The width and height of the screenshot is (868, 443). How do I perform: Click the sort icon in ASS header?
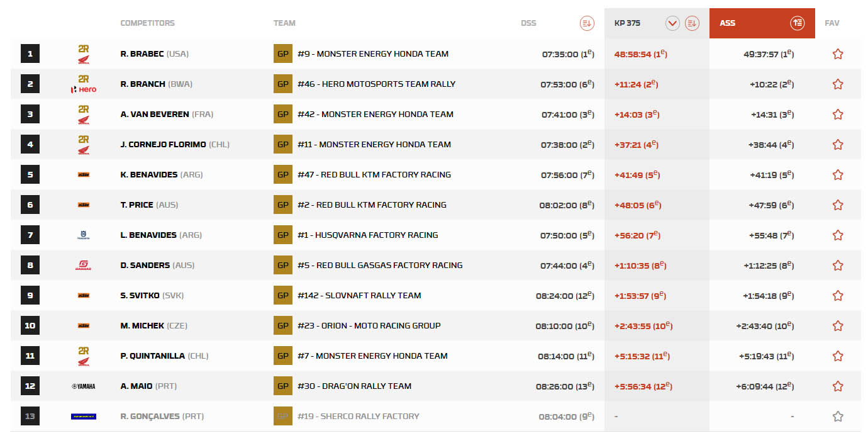pyautogui.click(x=797, y=23)
